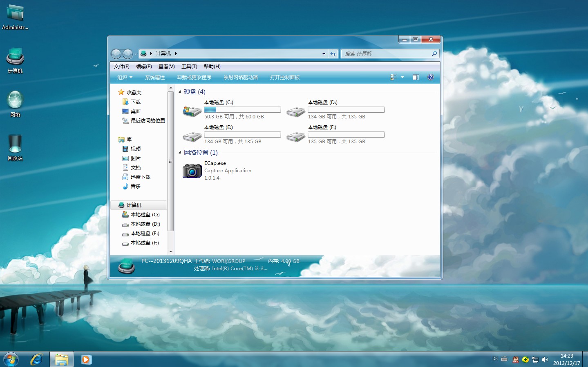Open the view options dropdown arrow
The height and width of the screenshot is (367, 588).
coord(402,77)
